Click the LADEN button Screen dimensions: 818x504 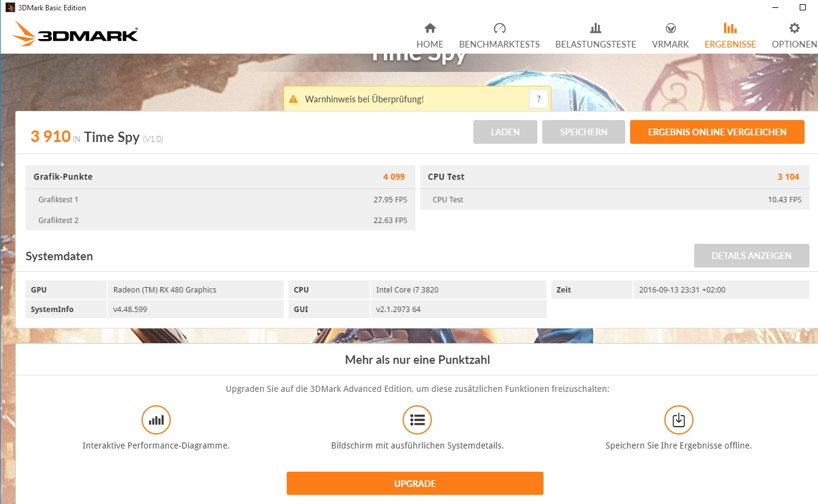pos(505,132)
